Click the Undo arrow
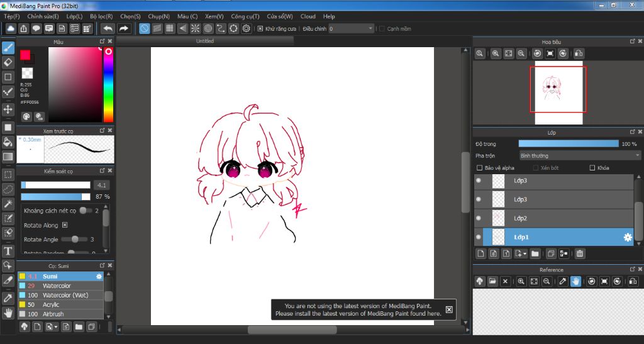Screen dimensions: 644x344 point(108,29)
